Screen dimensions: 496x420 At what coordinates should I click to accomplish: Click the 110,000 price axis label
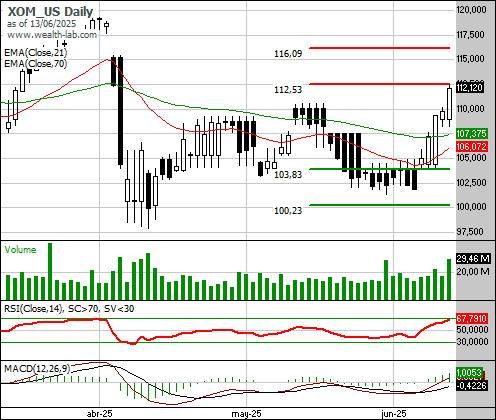point(470,109)
